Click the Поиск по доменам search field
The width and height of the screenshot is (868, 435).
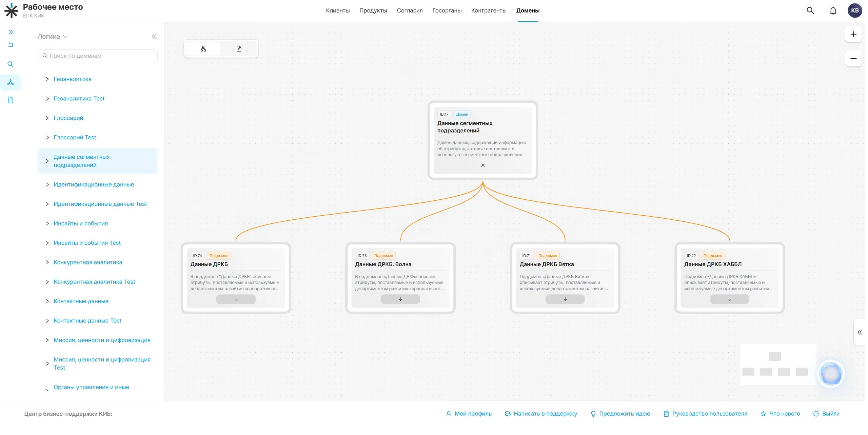(x=97, y=56)
